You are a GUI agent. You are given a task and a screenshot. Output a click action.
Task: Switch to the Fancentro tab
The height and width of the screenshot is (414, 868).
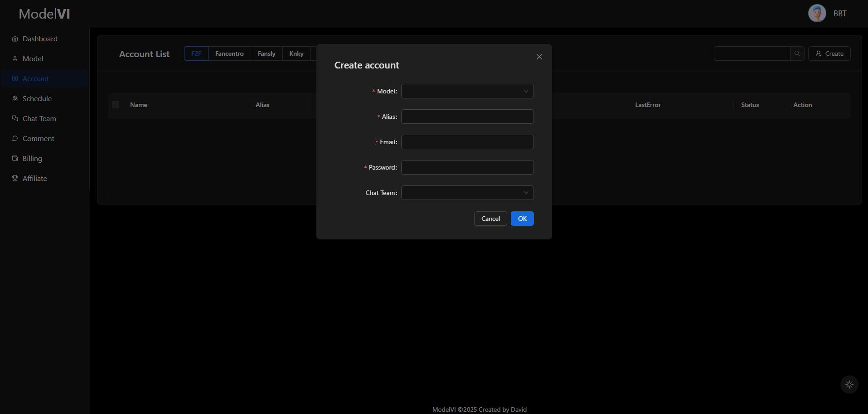pyautogui.click(x=229, y=54)
